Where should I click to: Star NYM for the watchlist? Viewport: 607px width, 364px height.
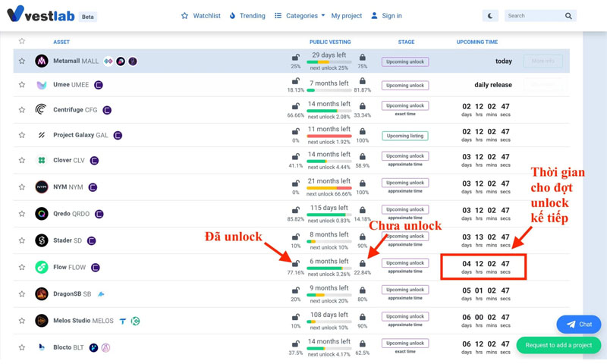[22, 187]
